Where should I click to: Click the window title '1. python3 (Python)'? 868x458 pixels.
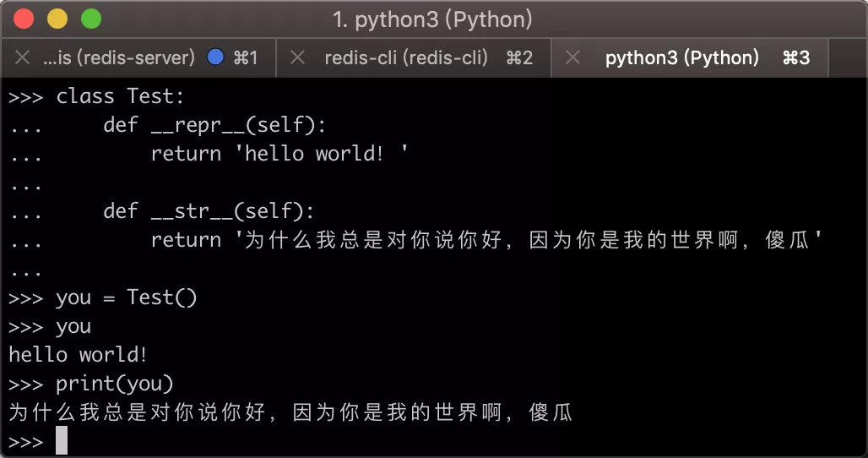pyautogui.click(x=433, y=19)
